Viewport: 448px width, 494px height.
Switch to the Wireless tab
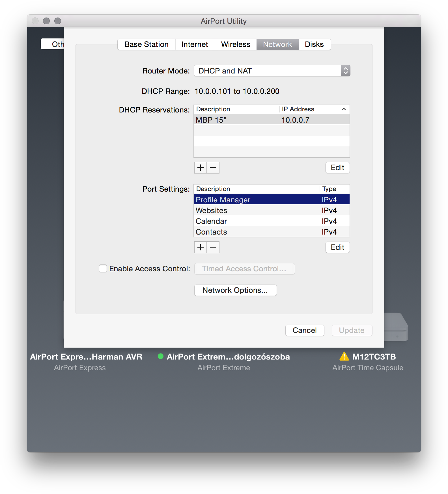pos(236,44)
